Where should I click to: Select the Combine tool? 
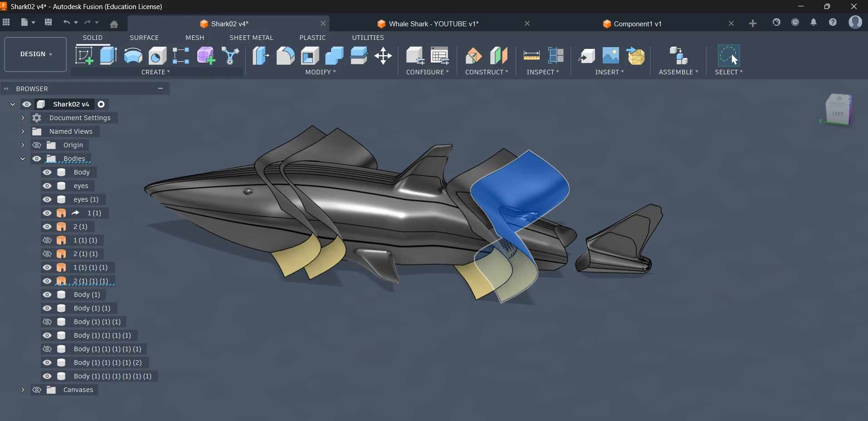click(x=334, y=56)
